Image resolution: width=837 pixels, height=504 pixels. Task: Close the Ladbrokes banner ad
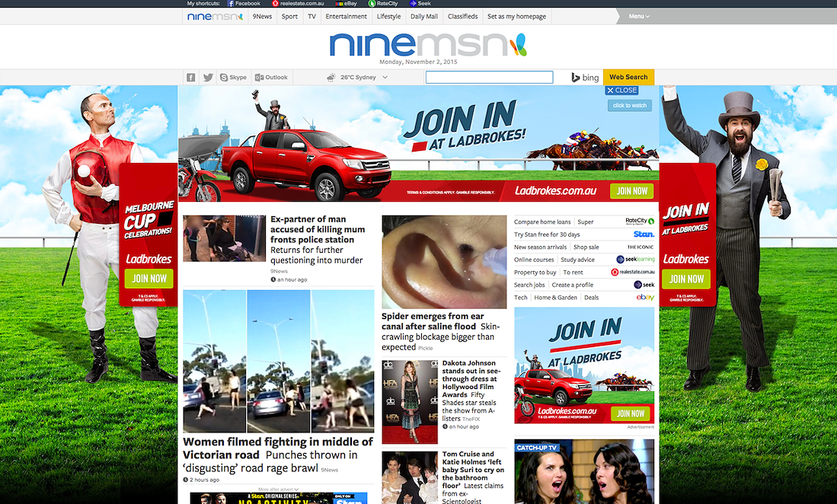(622, 91)
